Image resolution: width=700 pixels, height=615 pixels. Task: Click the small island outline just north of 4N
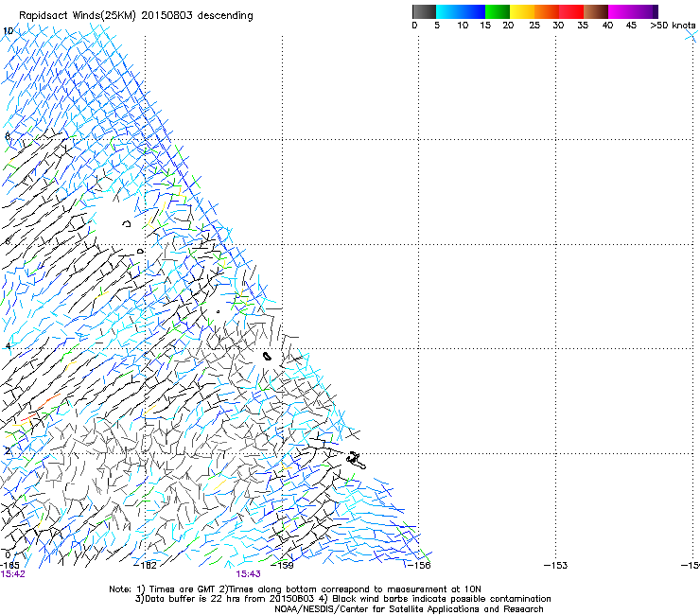coord(267,356)
